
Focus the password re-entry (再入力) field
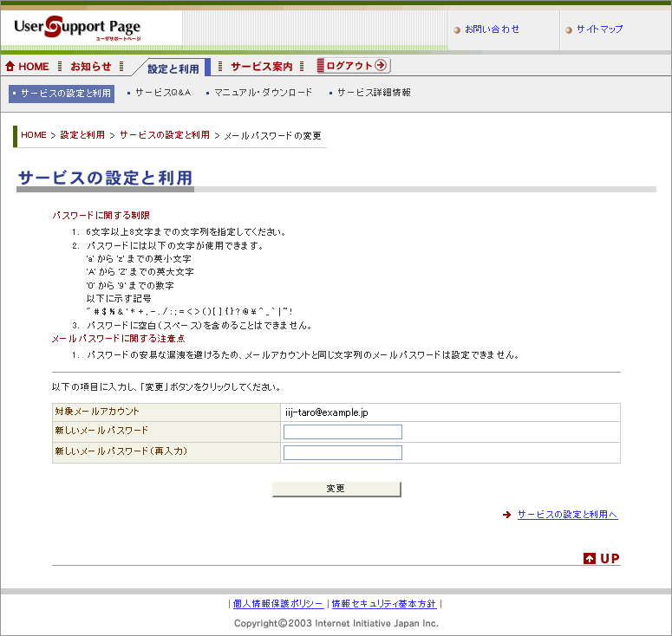pyautogui.click(x=343, y=452)
